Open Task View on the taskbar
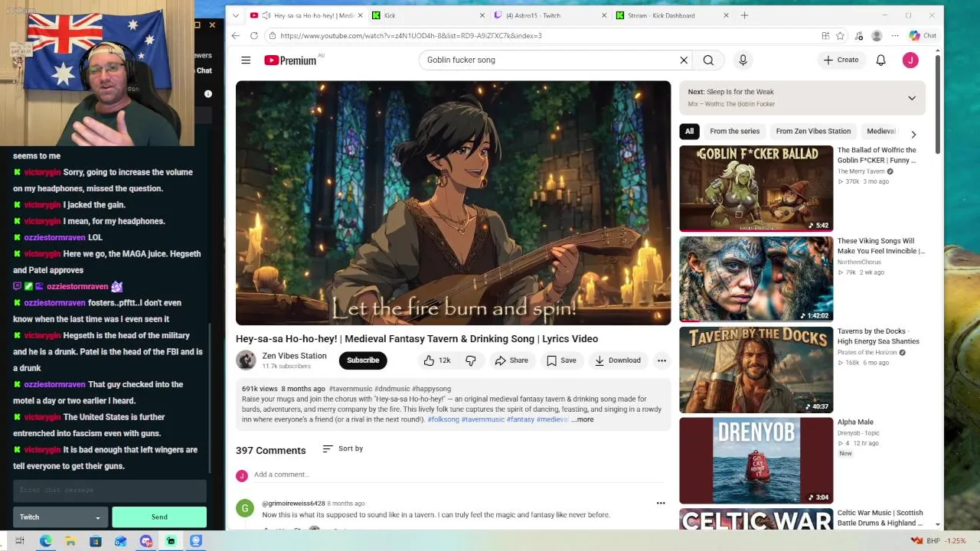This screenshot has height=551, width=980. point(20,541)
